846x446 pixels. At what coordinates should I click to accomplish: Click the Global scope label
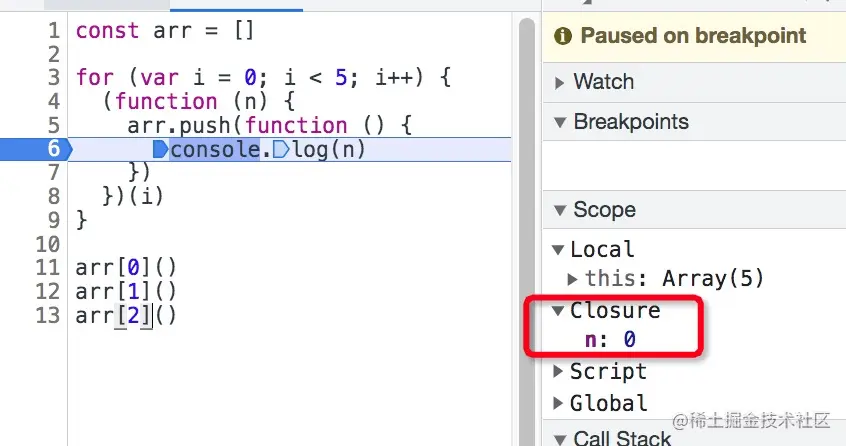point(609,403)
